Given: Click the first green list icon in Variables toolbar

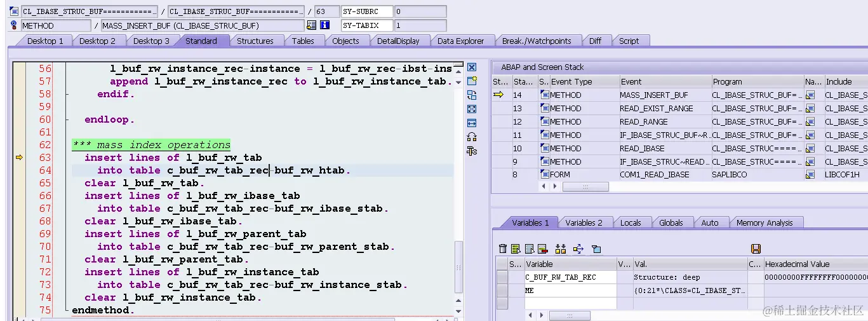Looking at the screenshot, I should pos(516,249).
